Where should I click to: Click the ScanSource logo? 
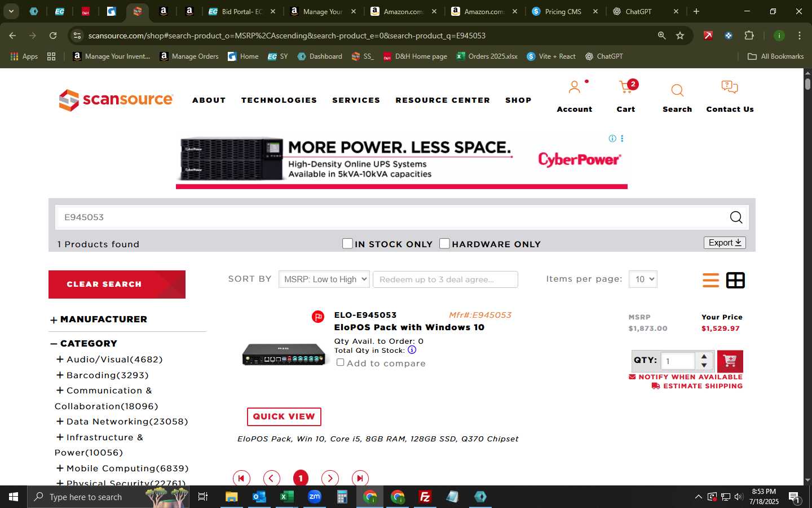click(116, 100)
